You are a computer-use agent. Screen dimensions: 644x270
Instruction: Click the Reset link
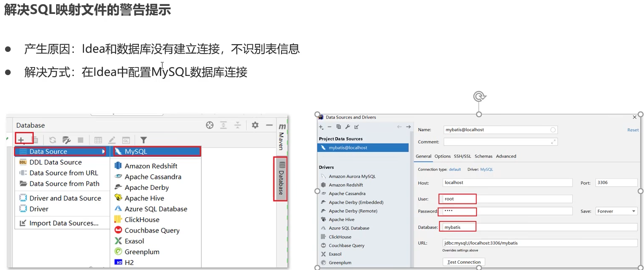pyautogui.click(x=633, y=130)
